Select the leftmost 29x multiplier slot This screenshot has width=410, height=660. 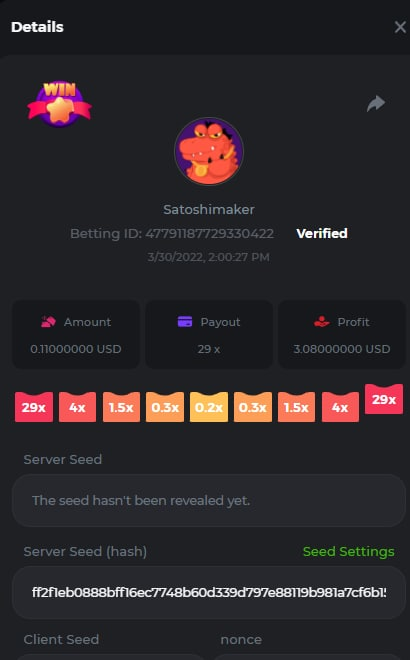34,407
